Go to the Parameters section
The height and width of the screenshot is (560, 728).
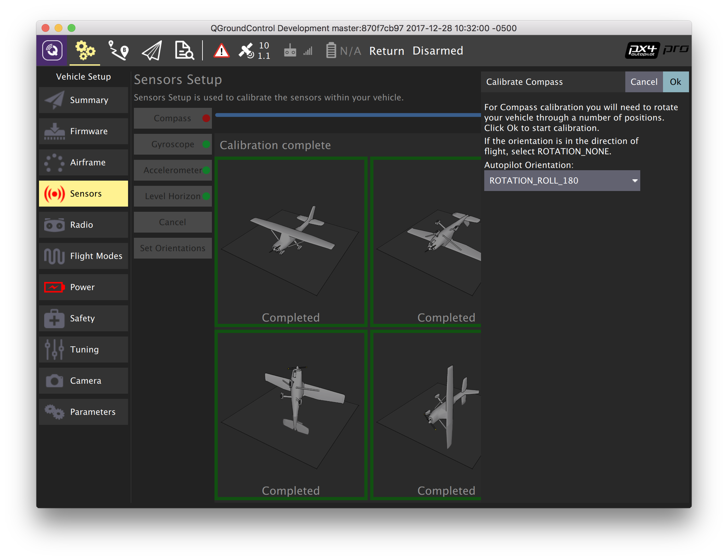pyautogui.click(x=83, y=412)
